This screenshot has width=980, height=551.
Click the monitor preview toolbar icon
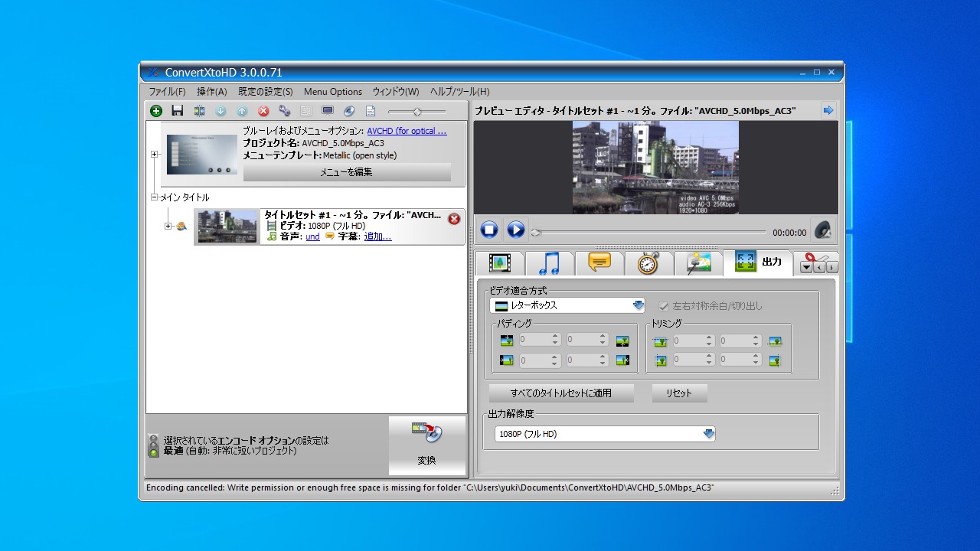coord(328,111)
